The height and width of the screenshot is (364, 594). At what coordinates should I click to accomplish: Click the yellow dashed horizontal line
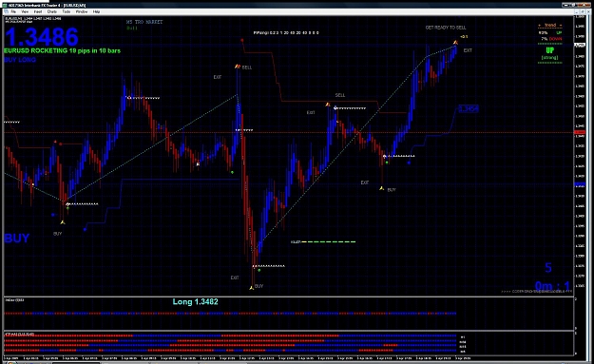click(x=329, y=241)
